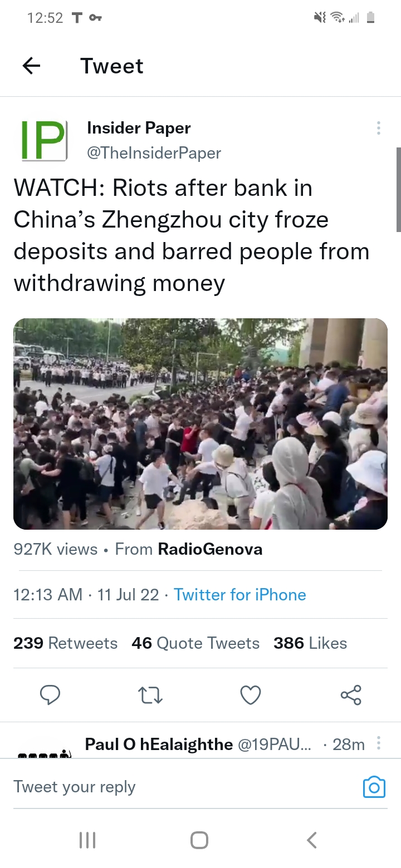Screen dimensions: 401x868
Task: Tap the Android home button
Action: [199, 840]
